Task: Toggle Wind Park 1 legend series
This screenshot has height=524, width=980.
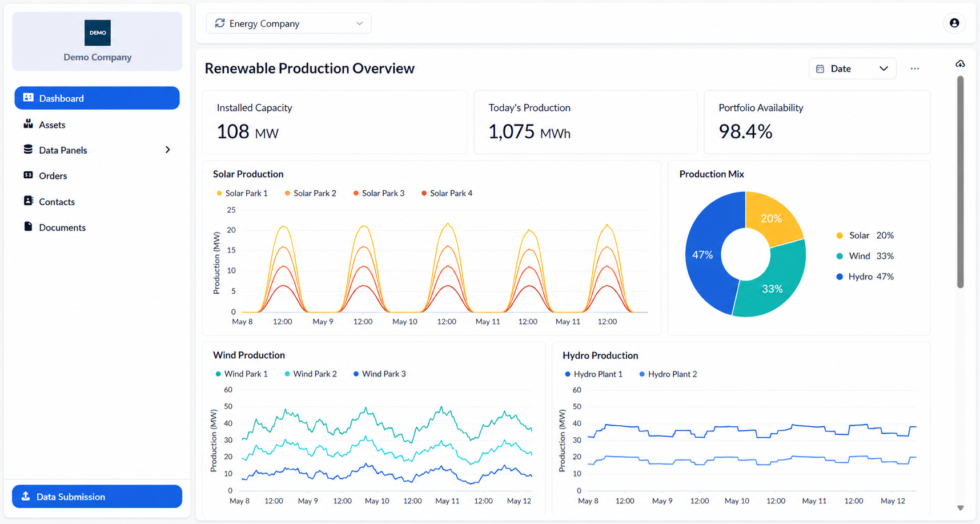Action: (242, 374)
